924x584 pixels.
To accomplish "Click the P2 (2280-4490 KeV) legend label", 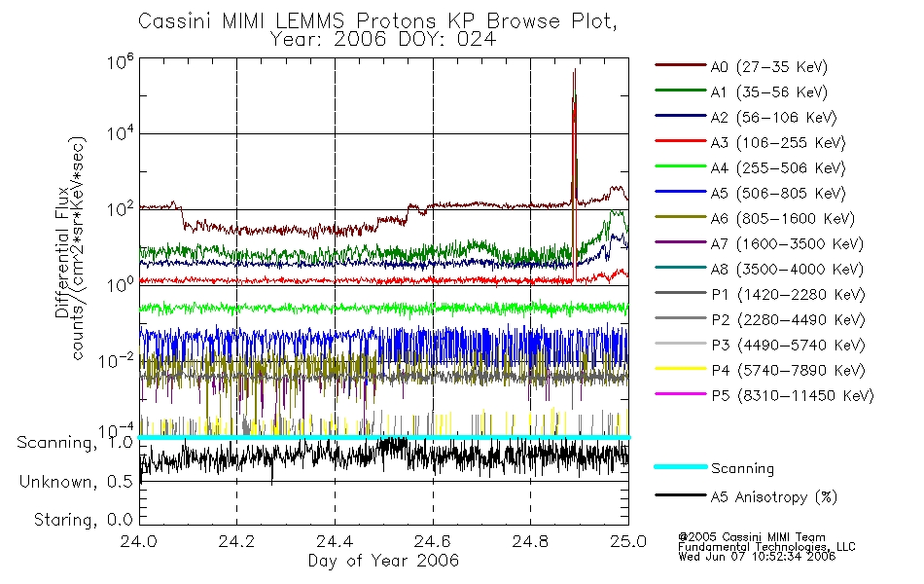I will 788,320.
